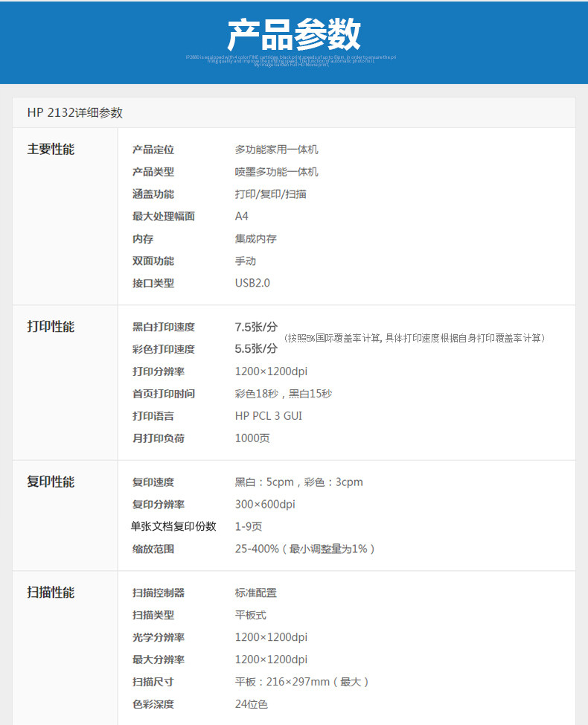Click the 300×600dpi value
Screen dimensions: 588x725
pos(265,504)
